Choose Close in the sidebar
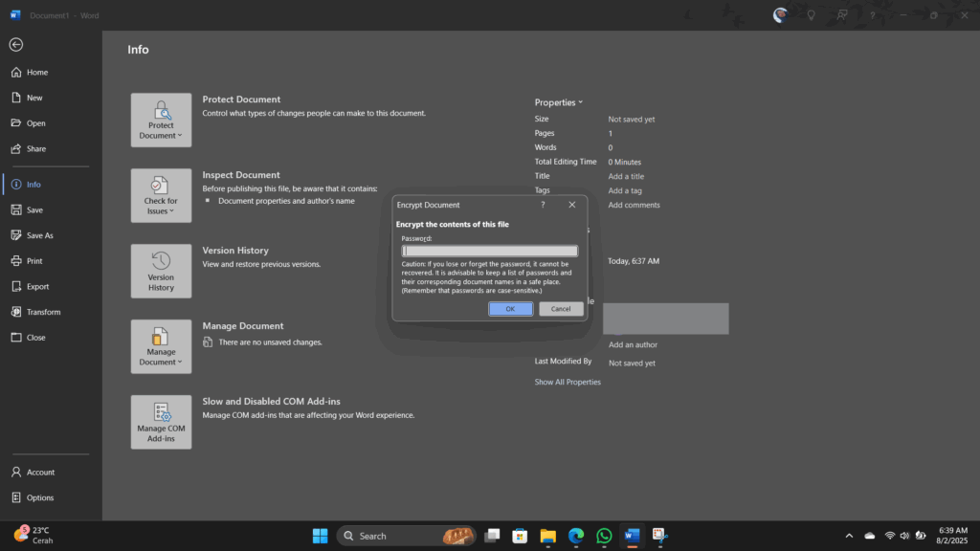This screenshot has width=980, height=551. point(35,338)
